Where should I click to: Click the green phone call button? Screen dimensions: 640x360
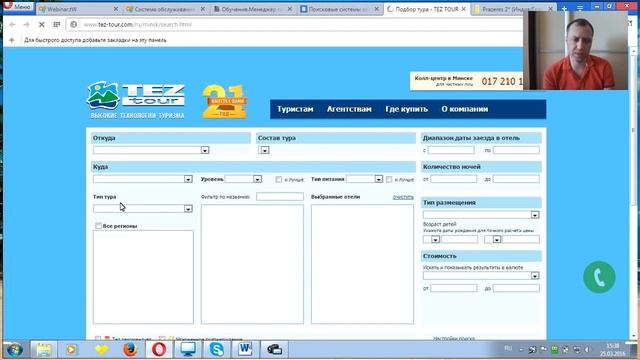point(599,277)
